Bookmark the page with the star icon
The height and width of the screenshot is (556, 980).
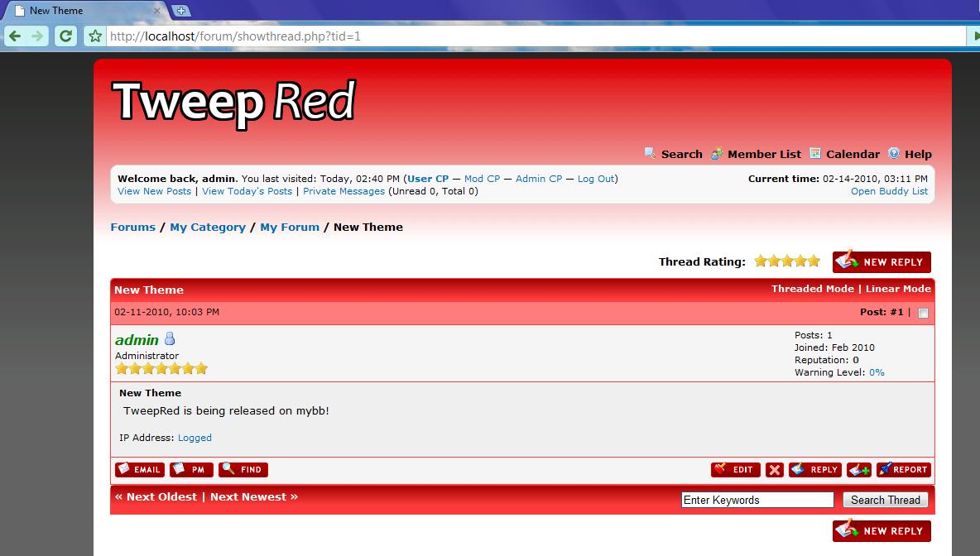95,36
